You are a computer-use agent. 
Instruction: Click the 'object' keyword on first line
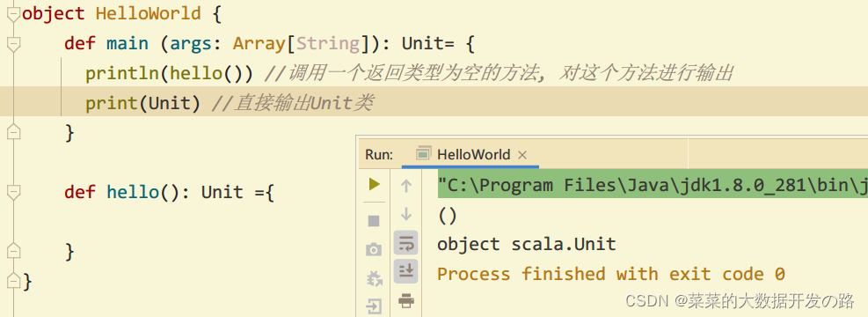click(54, 13)
